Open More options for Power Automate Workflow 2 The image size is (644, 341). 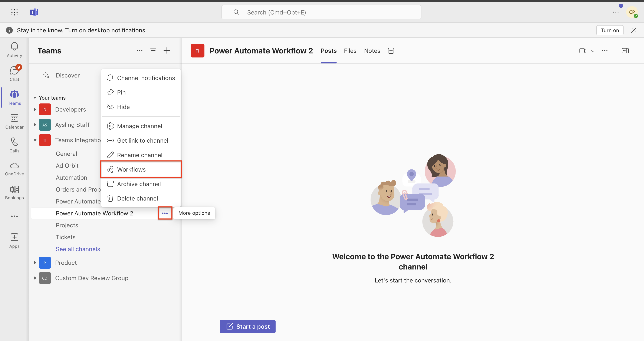[165, 213]
